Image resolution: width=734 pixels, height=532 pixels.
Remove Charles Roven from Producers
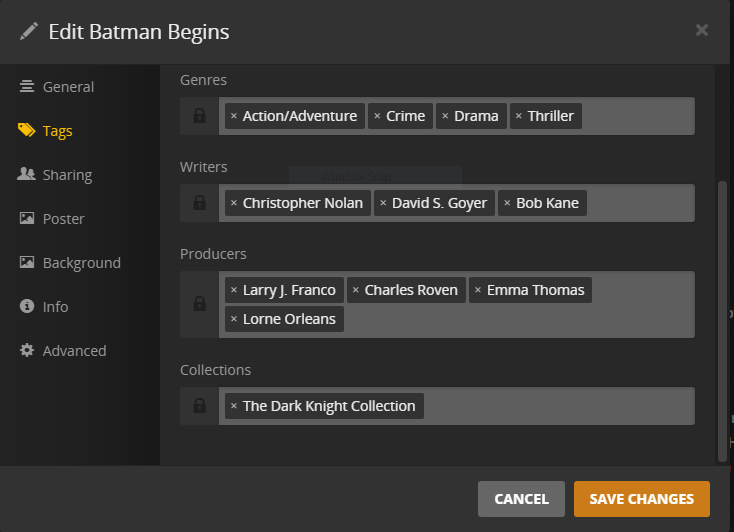coord(356,290)
